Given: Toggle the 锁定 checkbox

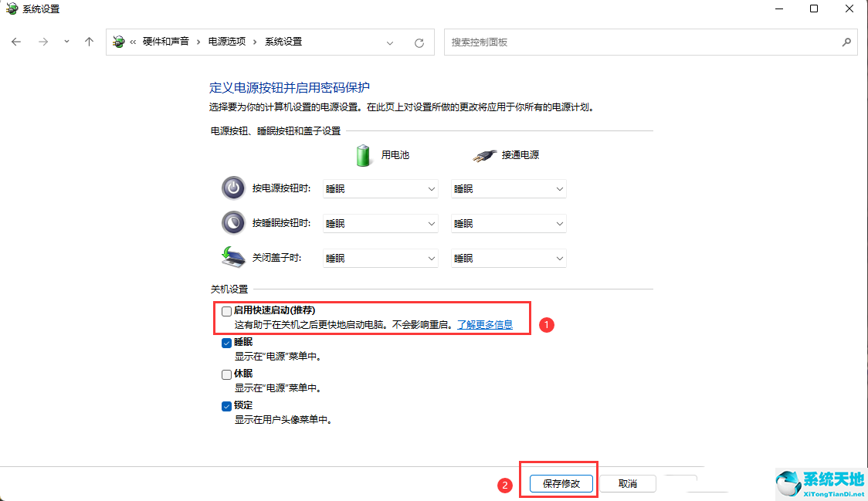Looking at the screenshot, I should point(226,406).
